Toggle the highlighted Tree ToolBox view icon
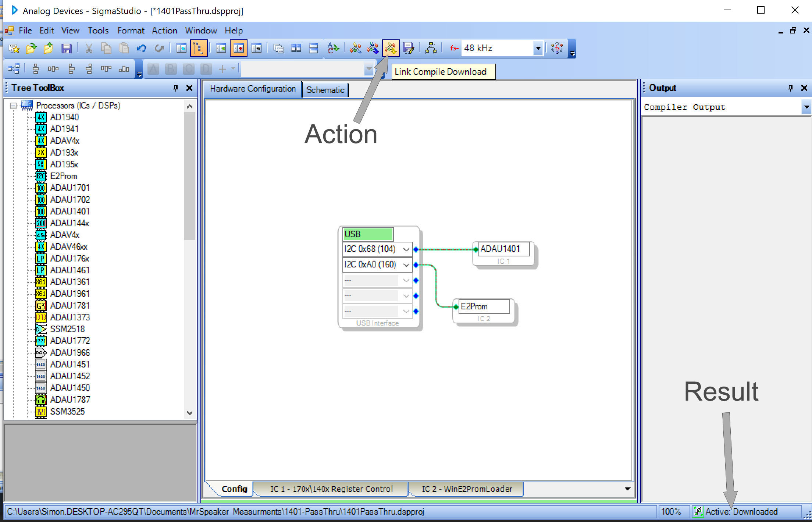812x522 pixels. (x=199, y=48)
